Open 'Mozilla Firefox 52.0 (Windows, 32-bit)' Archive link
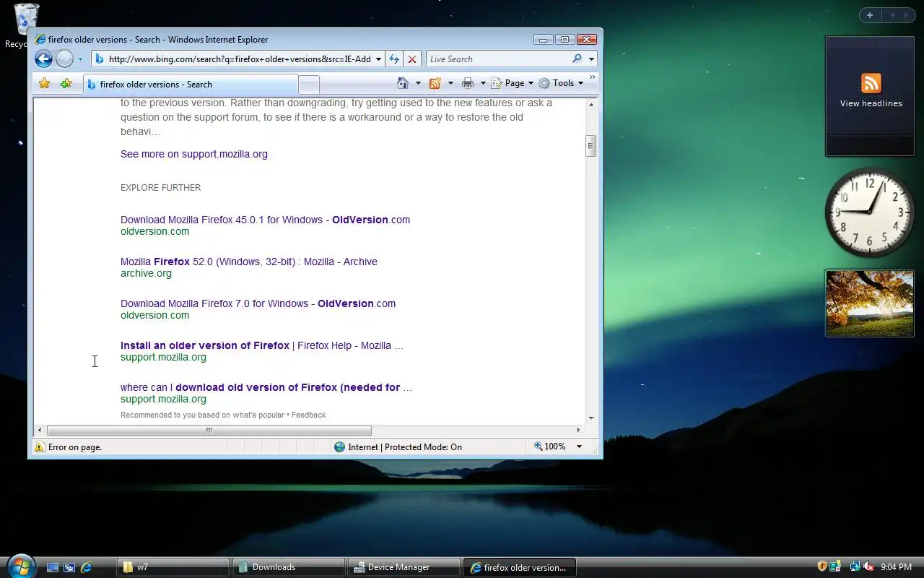Image resolution: width=924 pixels, height=578 pixels. [x=249, y=262]
